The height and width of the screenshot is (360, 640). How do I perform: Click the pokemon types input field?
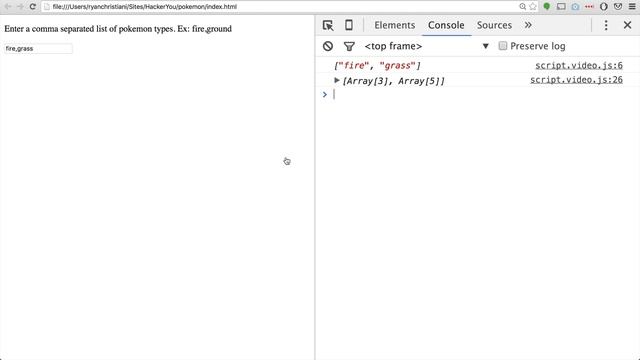[38, 49]
